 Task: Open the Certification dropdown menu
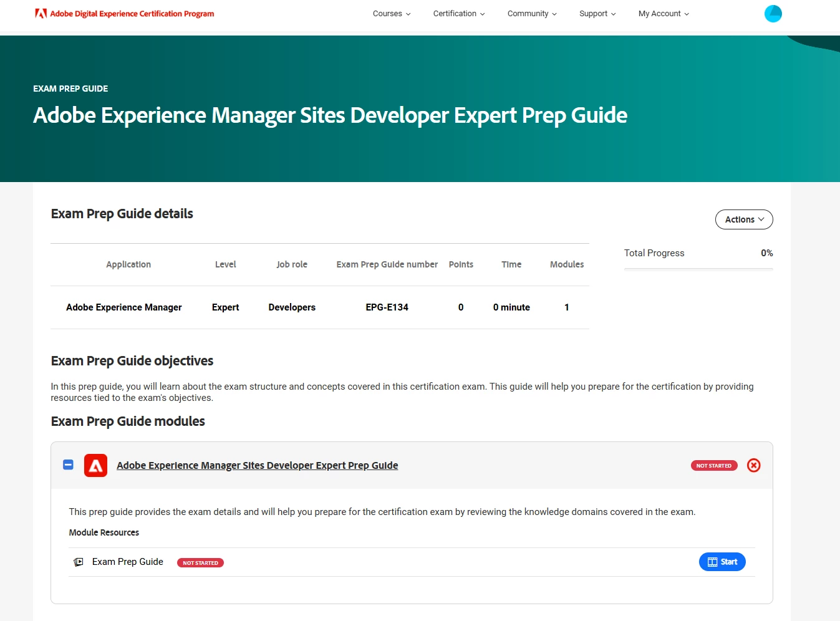pos(459,14)
